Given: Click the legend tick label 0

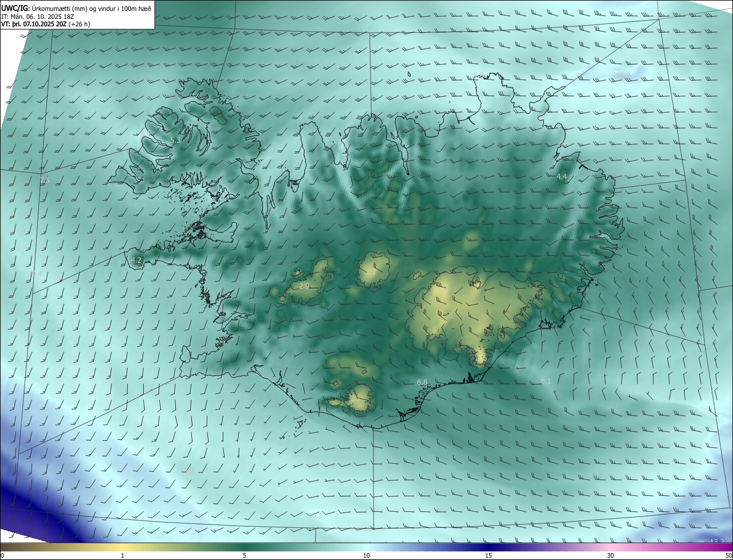Looking at the screenshot, I should point(2,555).
